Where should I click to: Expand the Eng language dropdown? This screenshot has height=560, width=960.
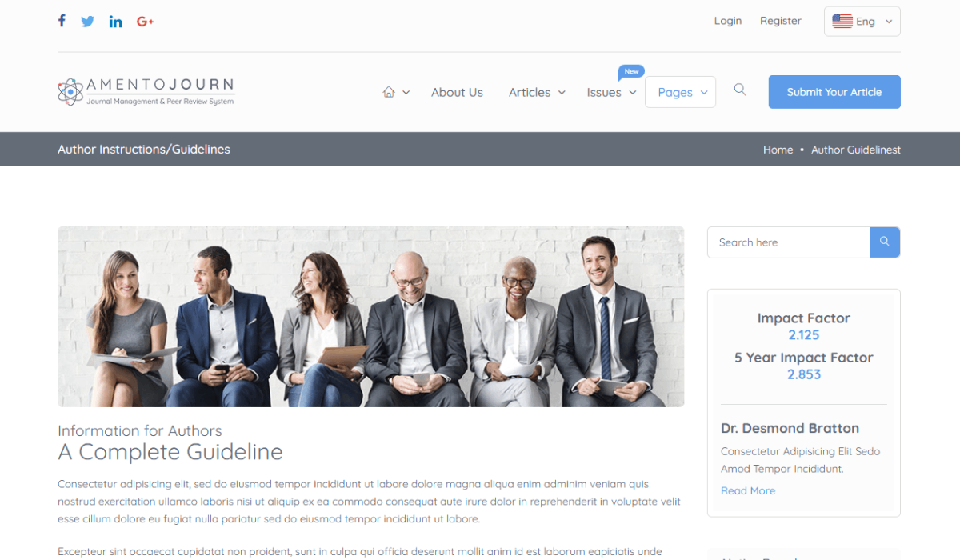(862, 22)
